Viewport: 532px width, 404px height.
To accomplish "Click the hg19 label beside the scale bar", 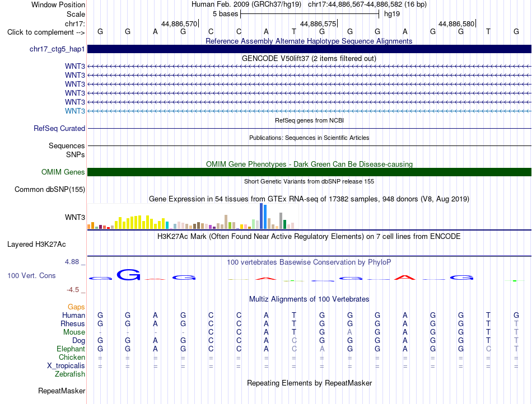I will pos(392,14).
